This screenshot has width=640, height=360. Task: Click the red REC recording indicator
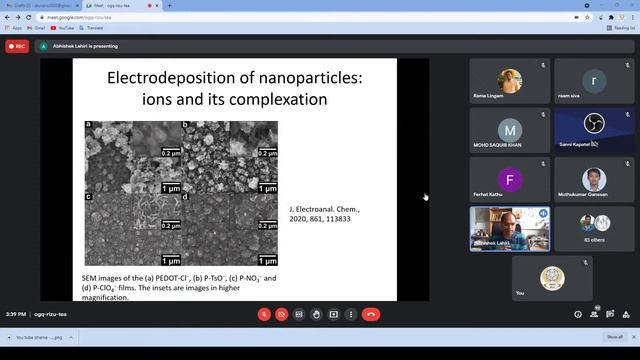[17, 46]
